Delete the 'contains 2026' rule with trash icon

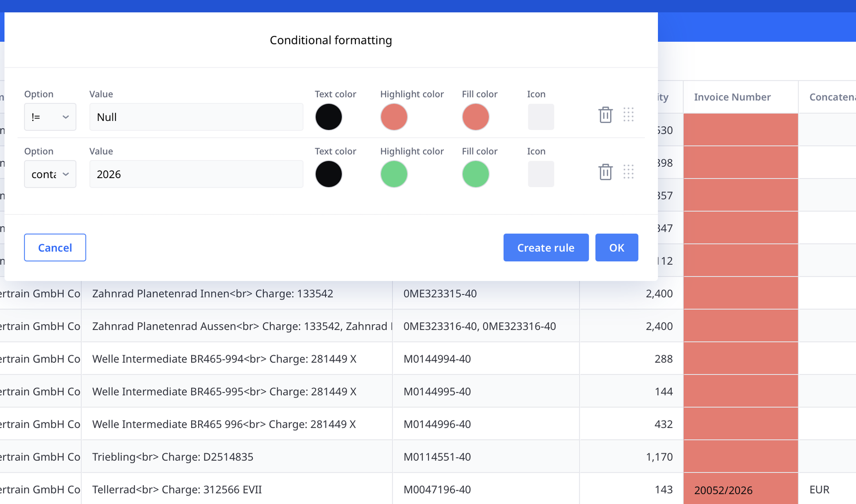pos(605,172)
